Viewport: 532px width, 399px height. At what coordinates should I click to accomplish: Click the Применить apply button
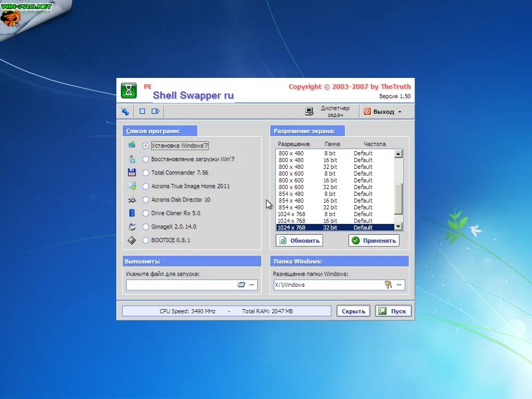pos(374,241)
